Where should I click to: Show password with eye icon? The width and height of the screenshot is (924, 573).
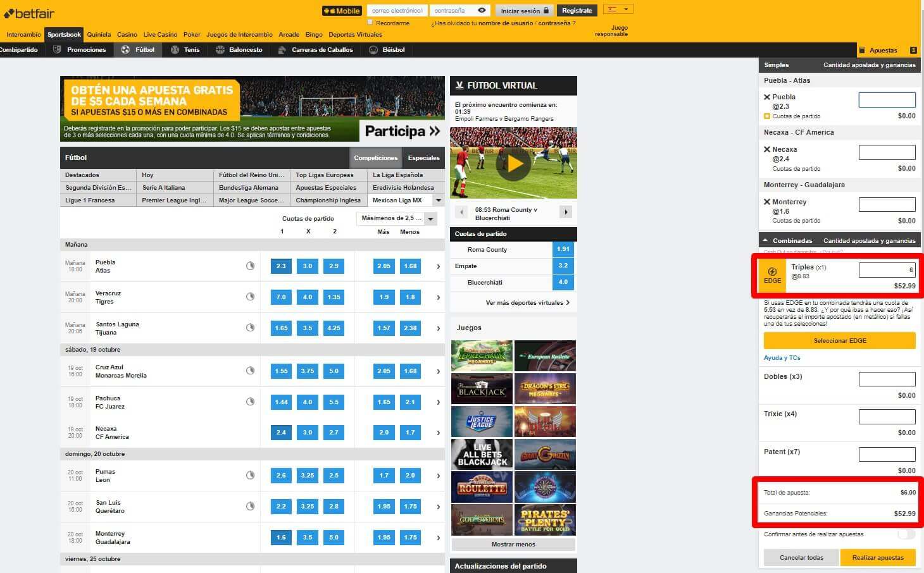(482, 11)
